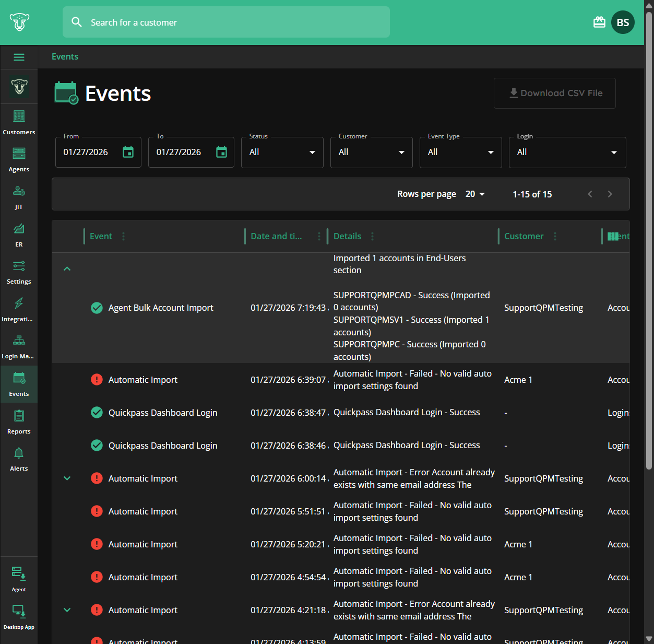Click '1-15 of 15' pagination text
Image resolution: width=654 pixels, height=644 pixels.
pos(532,194)
